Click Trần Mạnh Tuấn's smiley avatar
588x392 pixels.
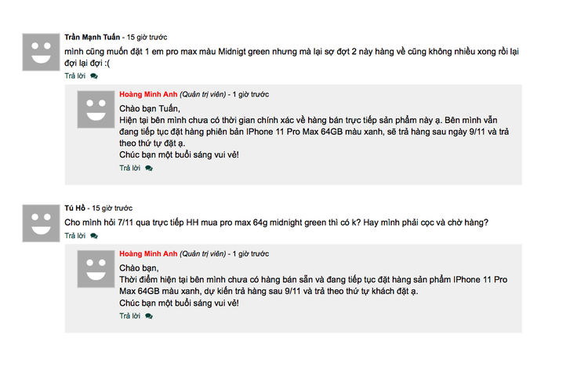[41, 52]
